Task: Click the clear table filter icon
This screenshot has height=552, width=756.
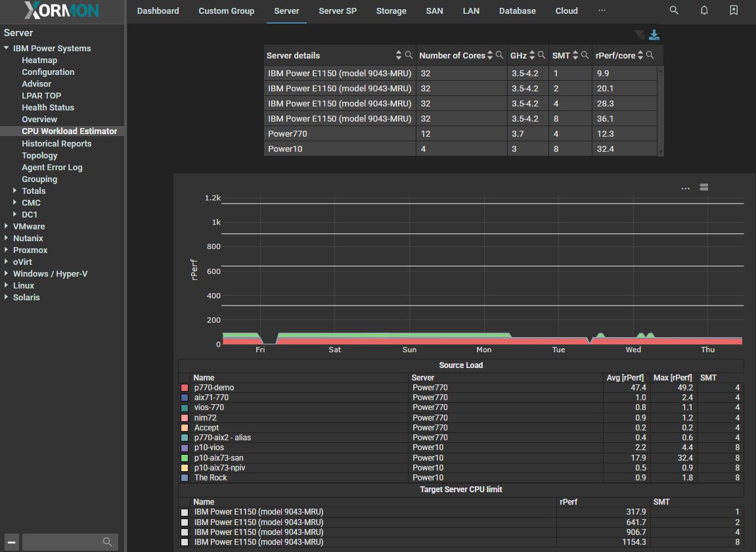Action: 639,35
